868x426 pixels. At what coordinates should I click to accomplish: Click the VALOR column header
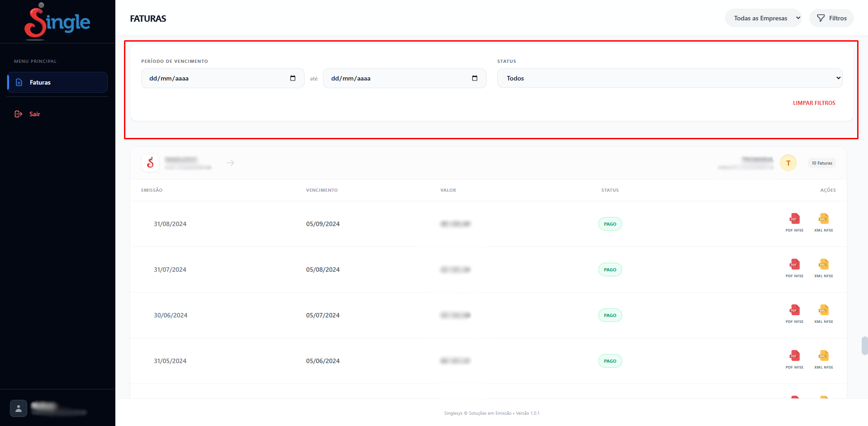448,190
